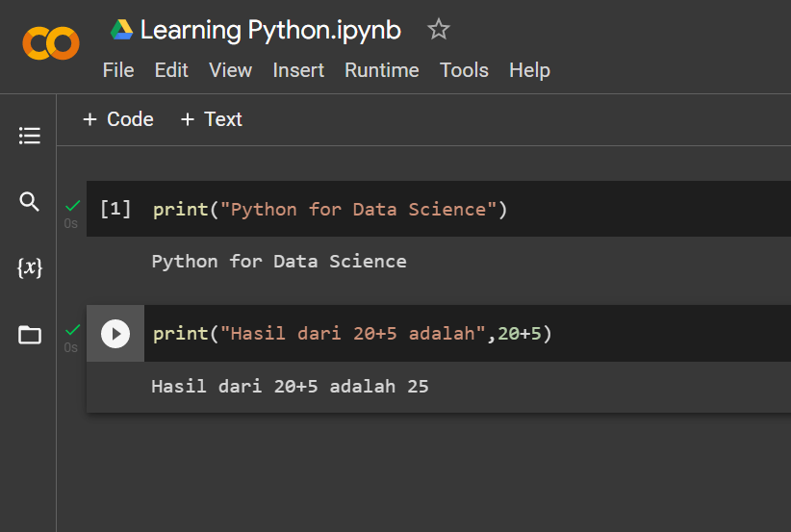
Task: Open the Find and replace search icon
Action: click(29, 202)
